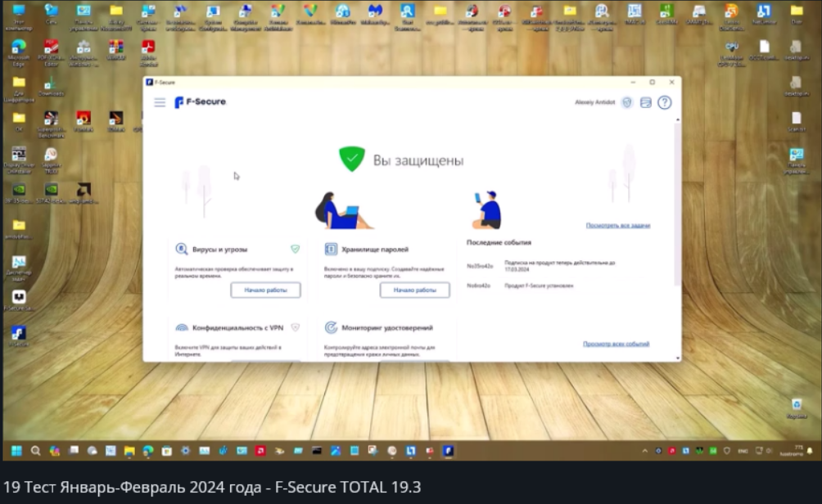Maximize the F-Secure window
The width and height of the screenshot is (822, 504).
point(653,83)
